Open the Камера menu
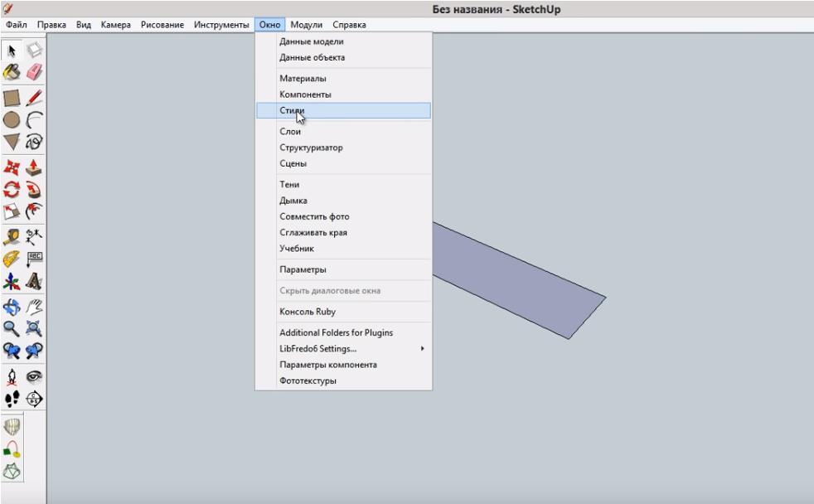Screen dimensions: 814x504 pyautogui.click(x=115, y=25)
